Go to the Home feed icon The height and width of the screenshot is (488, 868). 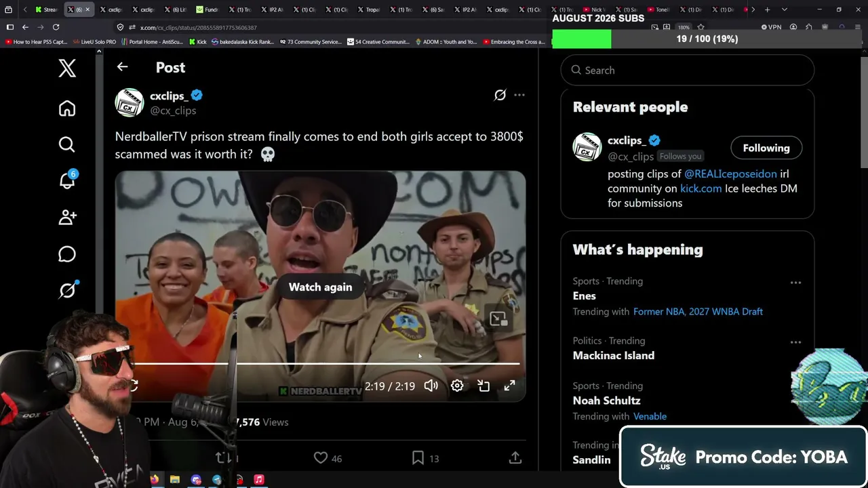[67, 108]
